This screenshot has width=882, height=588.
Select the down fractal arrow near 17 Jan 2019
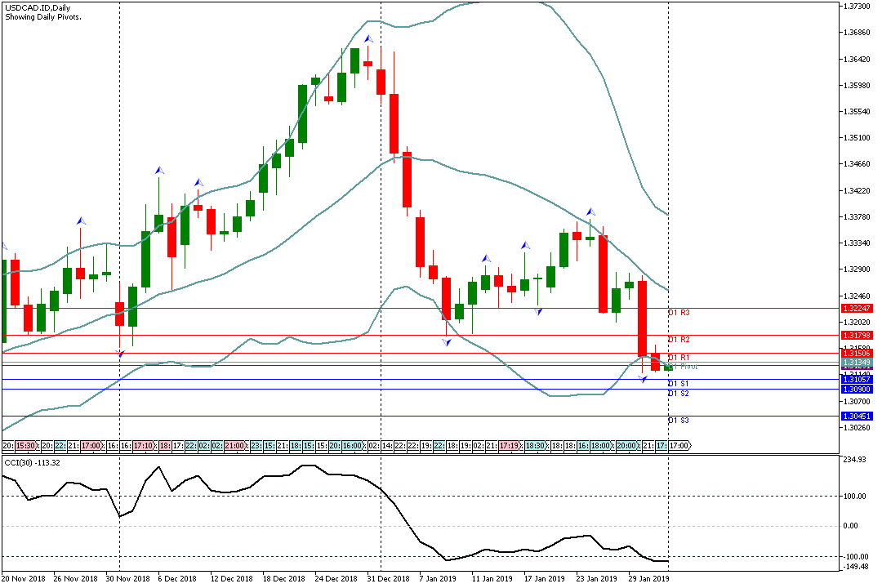[x=538, y=311]
